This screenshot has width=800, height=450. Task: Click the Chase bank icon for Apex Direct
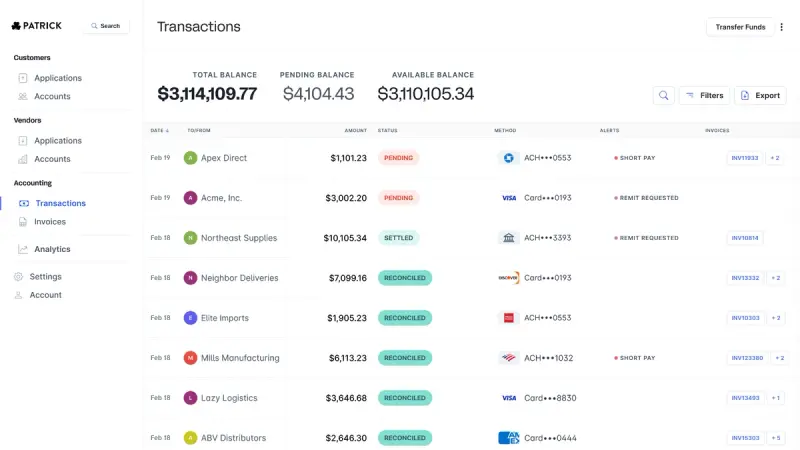click(x=508, y=158)
